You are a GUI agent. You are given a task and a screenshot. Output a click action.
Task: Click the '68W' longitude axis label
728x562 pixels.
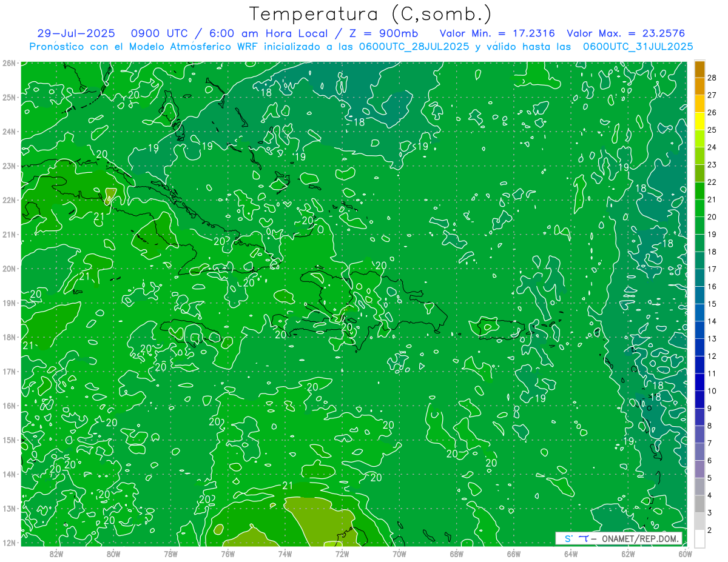tap(456, 553)
